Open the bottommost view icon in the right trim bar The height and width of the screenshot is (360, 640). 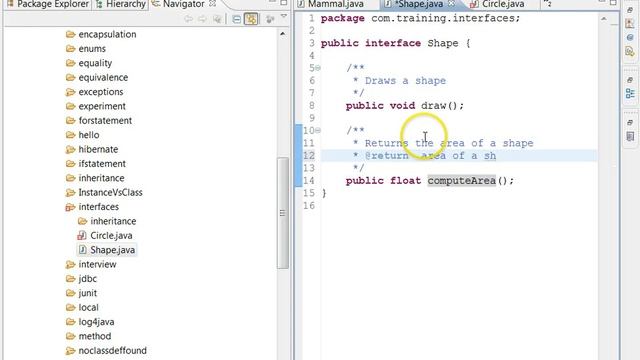[630, 136]
